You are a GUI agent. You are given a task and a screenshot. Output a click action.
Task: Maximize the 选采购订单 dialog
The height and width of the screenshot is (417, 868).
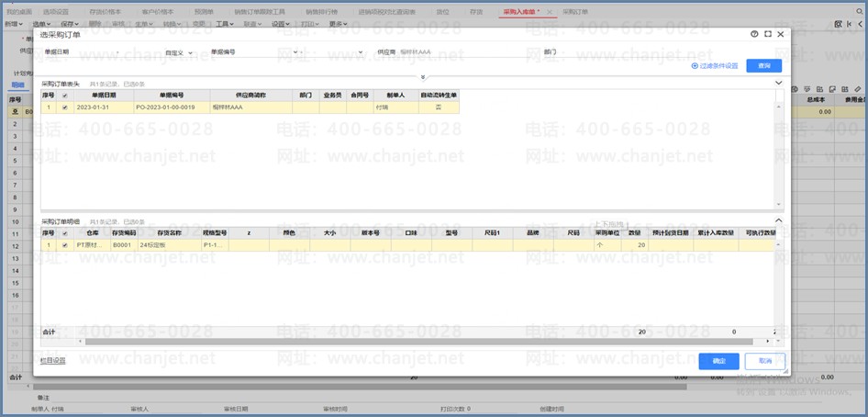click(x=768, y=34)
